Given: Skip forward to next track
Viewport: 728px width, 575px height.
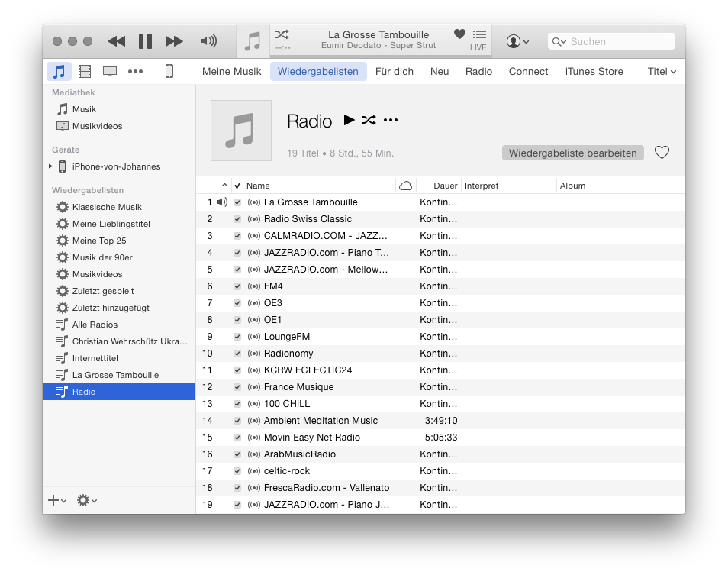Looking at the screenshot, I should point(174,41).
